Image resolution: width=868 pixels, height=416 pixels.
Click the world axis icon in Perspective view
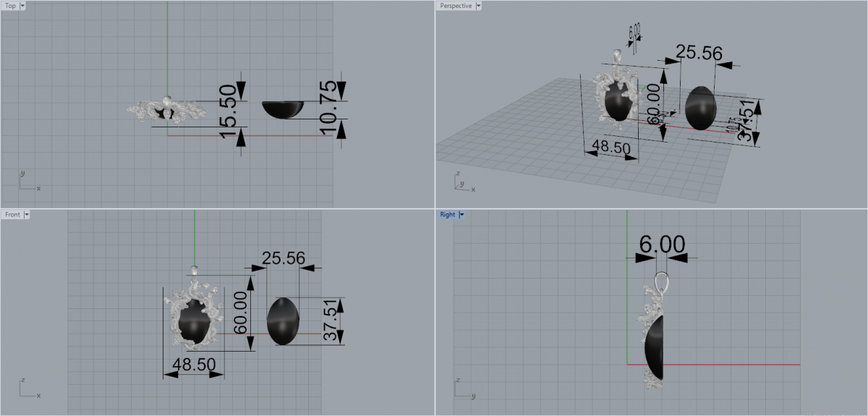tap(460, 182)
